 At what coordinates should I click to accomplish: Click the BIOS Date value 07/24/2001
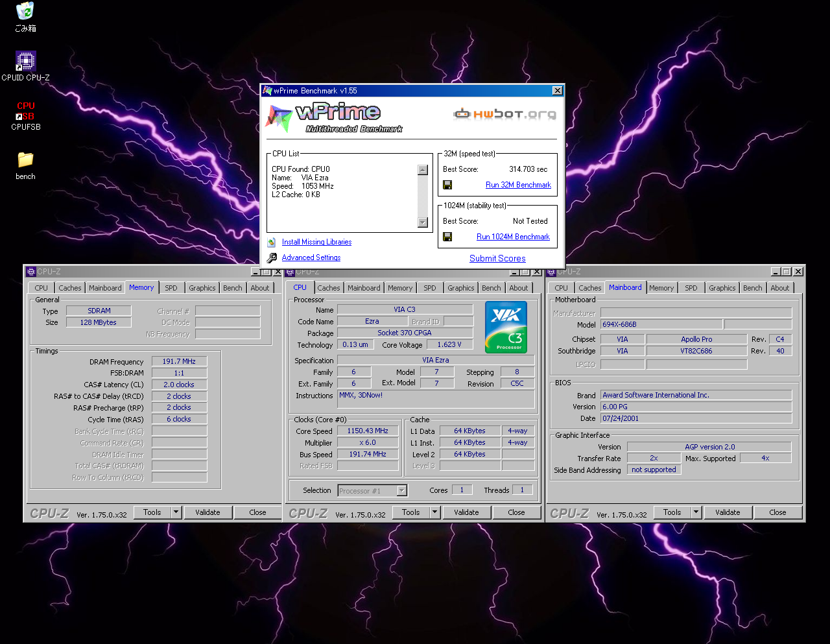click(x=696, y=418)
